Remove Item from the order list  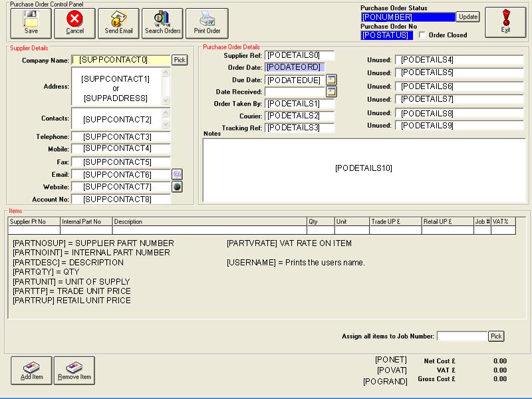(x=74, y=370)
